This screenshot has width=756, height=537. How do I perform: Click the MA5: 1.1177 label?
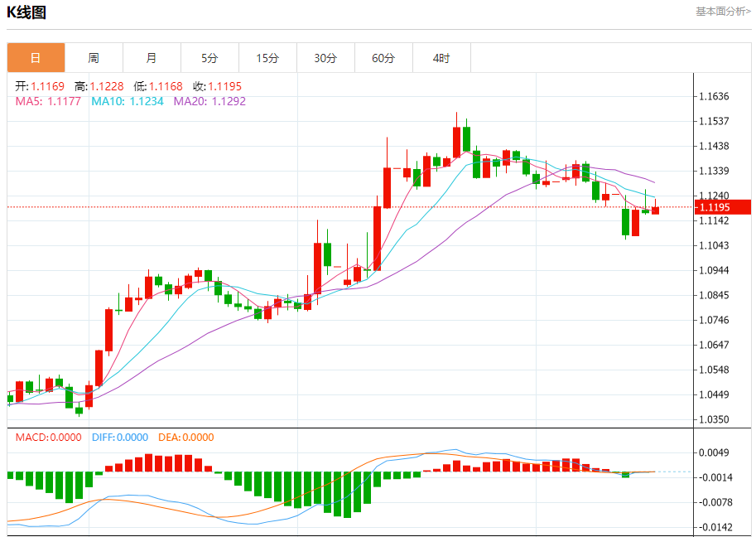tap(48, 101)
